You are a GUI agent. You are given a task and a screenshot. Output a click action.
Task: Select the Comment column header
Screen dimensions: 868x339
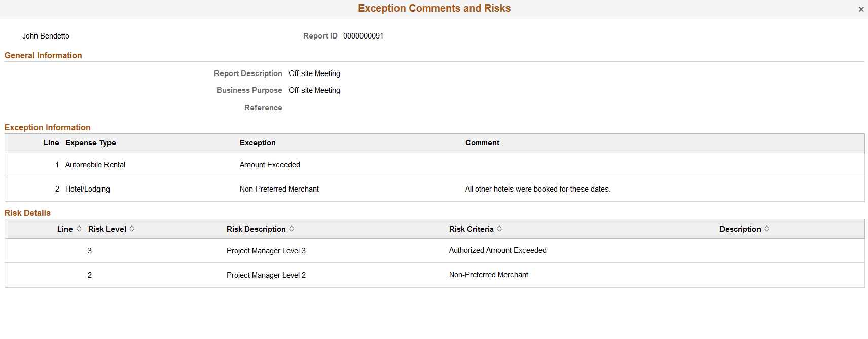click(482, 143)
